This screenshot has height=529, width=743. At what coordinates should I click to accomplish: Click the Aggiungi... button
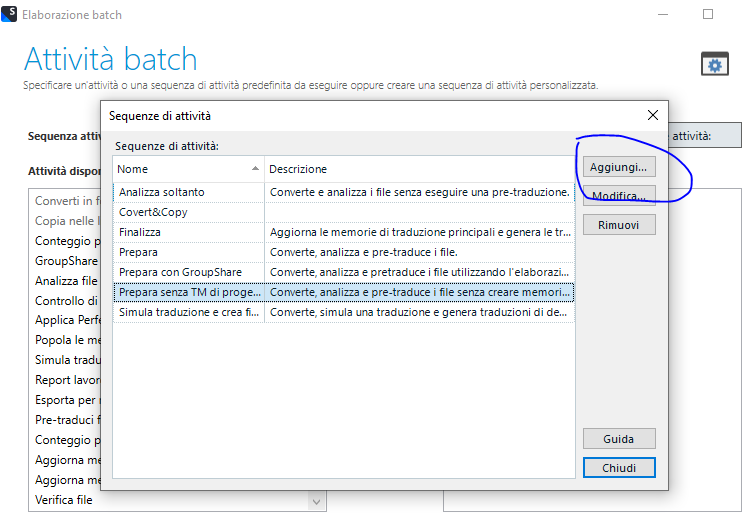coord(619,167)
